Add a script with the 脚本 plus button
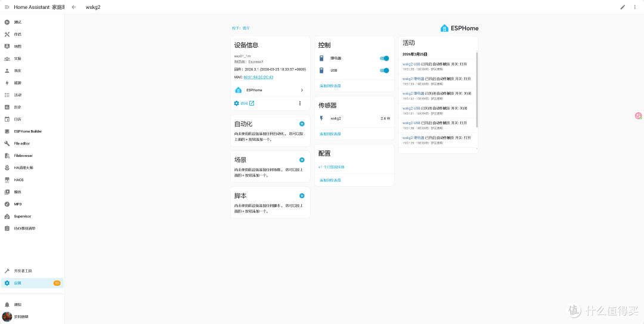Image resolution: width=644 pixels, height=324 pixels. 302,196
